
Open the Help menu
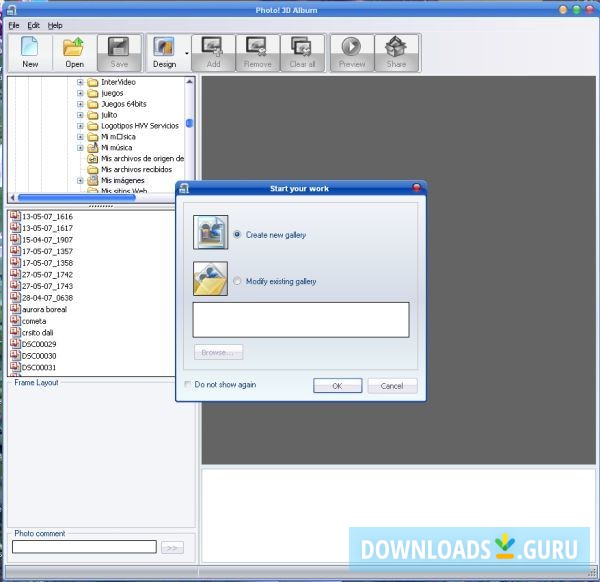tap(55, 26)
